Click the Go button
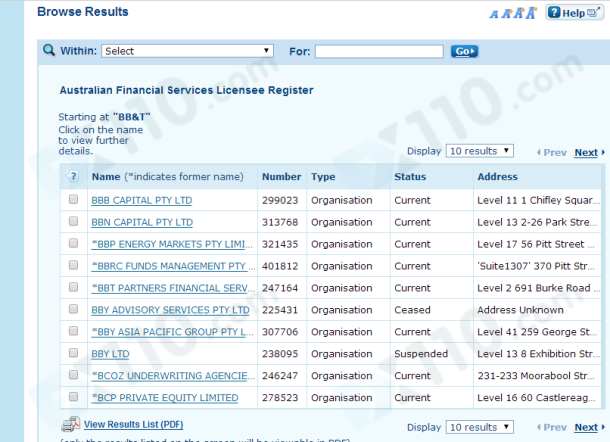 tap(465, 51)
